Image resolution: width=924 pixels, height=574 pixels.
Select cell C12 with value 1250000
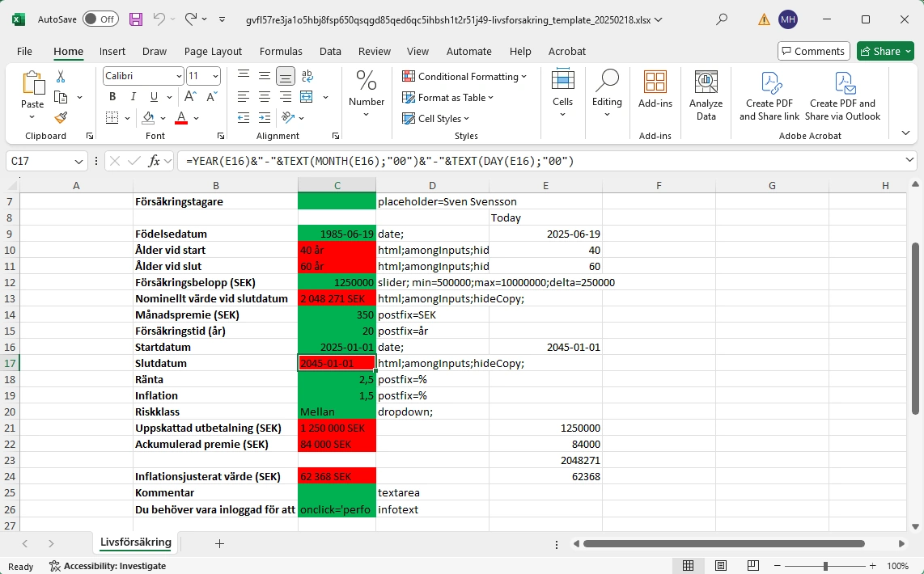pos(337,282)
